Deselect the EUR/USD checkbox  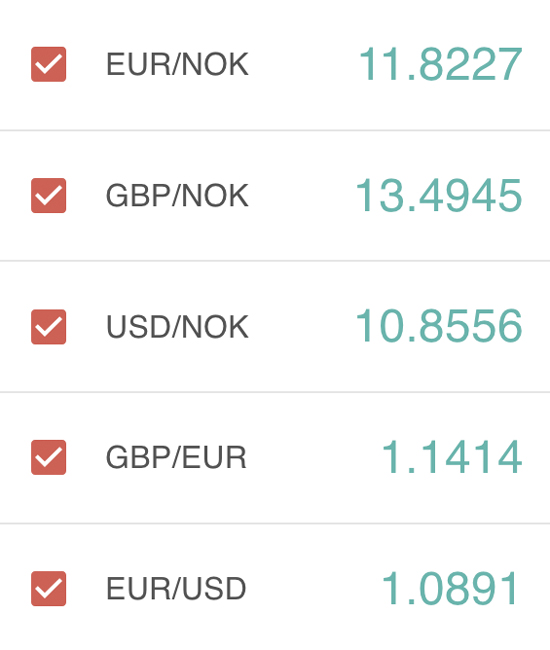(48, 589)
